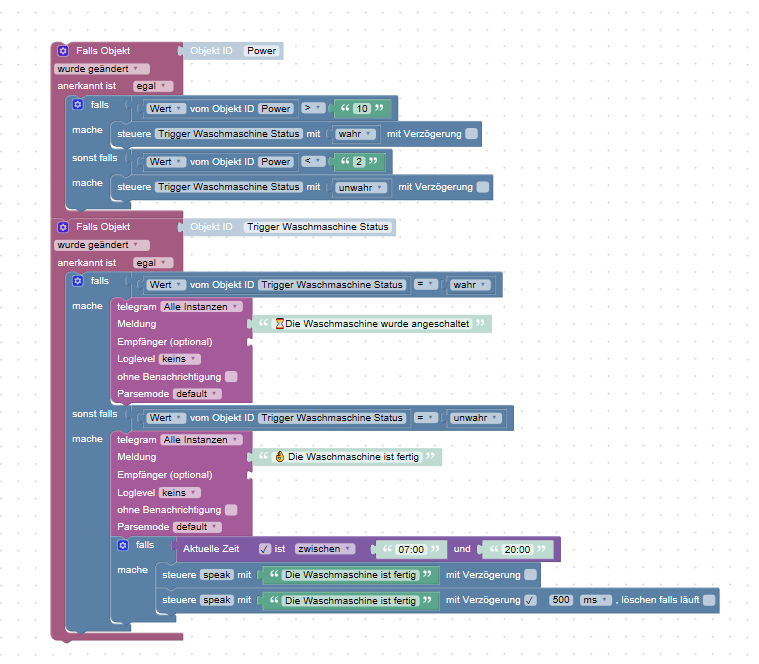
Task: Click 'Trigger Waschmaschine Status' in steuere wahr block
Action: click(228, 134)
